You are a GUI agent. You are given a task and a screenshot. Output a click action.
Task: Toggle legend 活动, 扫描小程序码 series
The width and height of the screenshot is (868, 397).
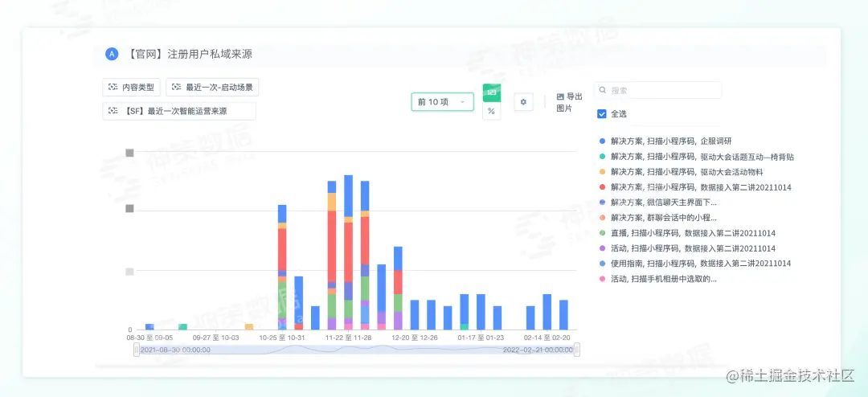(x=687, y=248)
